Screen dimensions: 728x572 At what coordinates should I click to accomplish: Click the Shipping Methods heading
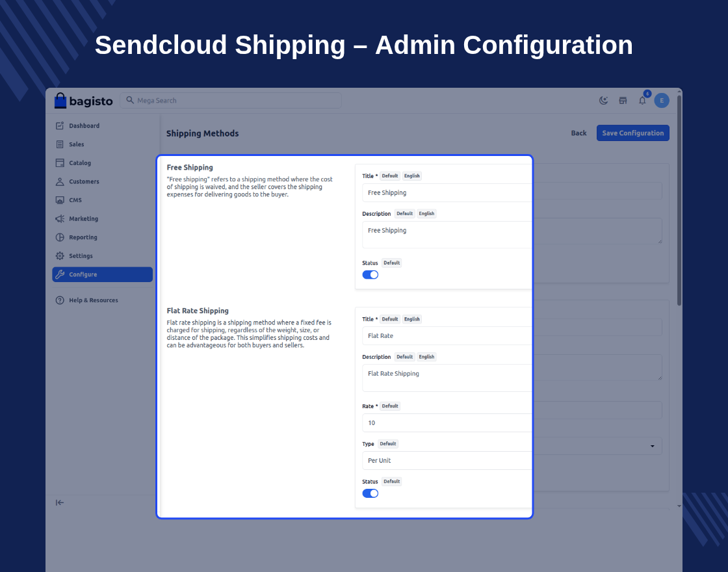point(202,133)
